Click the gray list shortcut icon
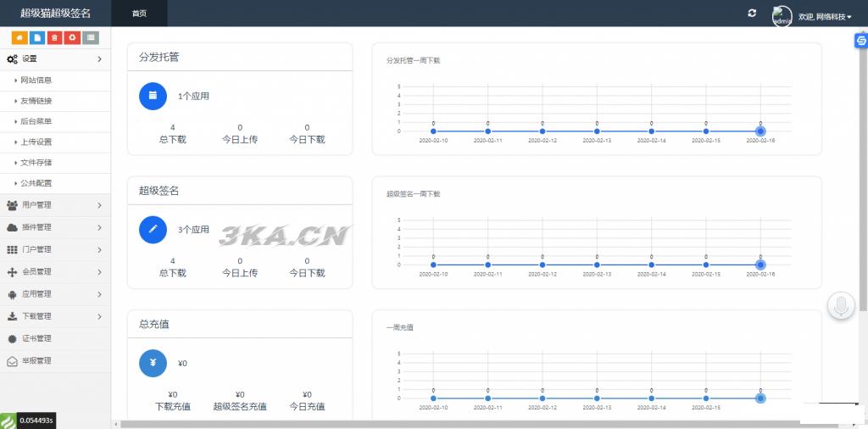 click(x=91, y=37)
